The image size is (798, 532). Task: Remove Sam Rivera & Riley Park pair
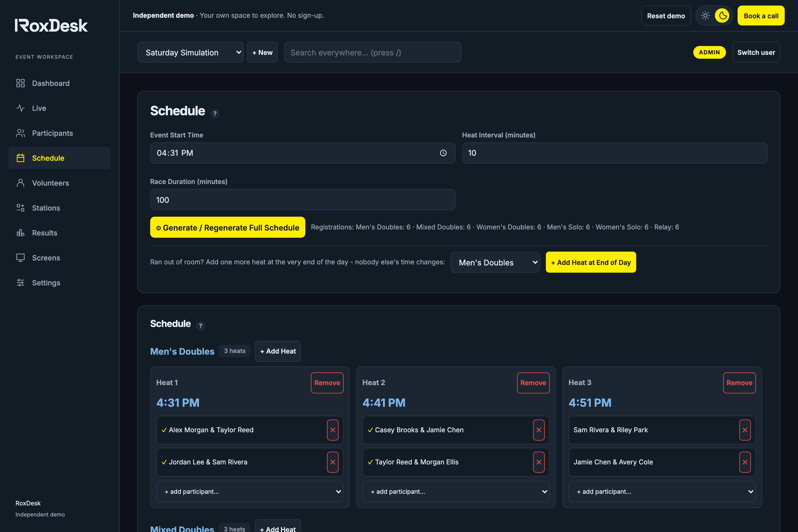tap(745, 430)
